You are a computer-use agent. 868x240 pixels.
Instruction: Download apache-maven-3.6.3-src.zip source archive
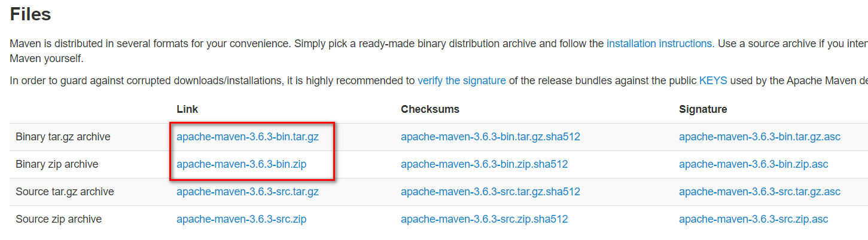242,219
